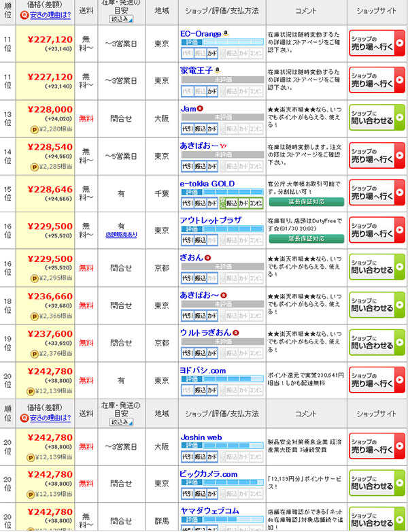Click the 千葉 region cell
This screenshot has width=408, height=532.
[162, 193]
